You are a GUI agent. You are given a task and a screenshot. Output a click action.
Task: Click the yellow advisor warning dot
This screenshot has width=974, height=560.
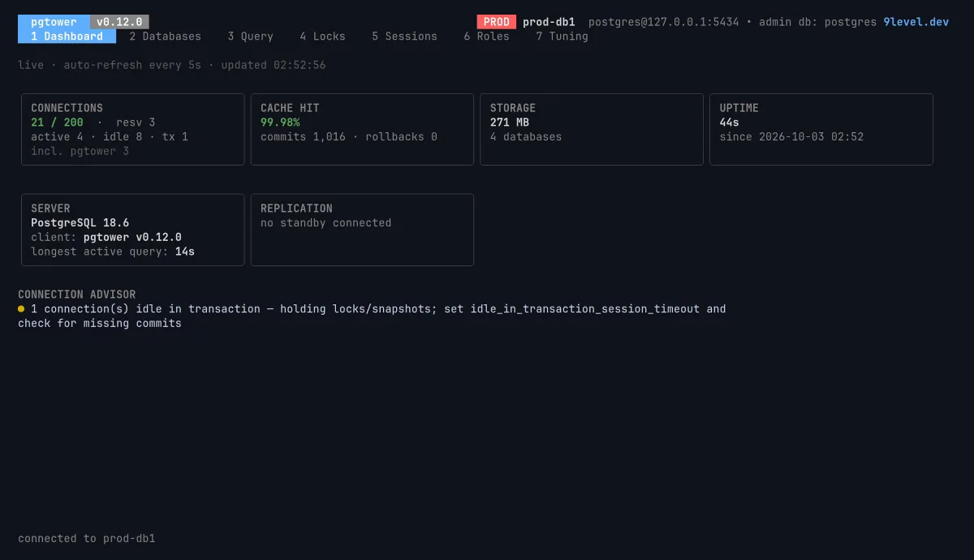(x=21, y=309)
